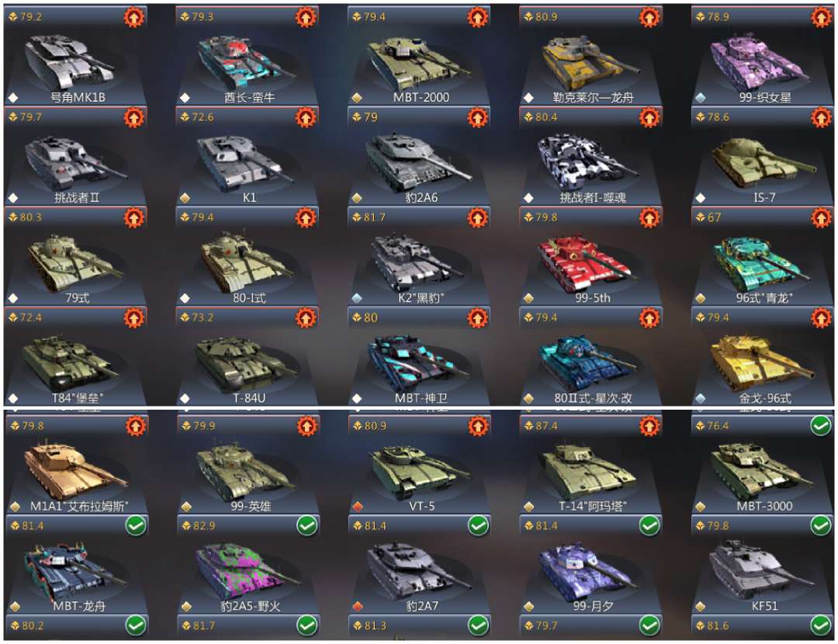Click the blue diamond rank icon beside 金戈-96式

[x=701, y=398]
